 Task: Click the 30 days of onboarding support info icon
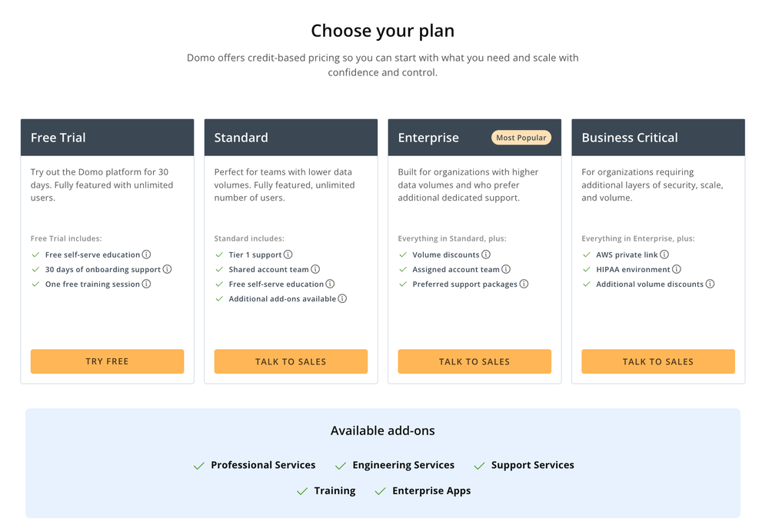coord(167,269)
